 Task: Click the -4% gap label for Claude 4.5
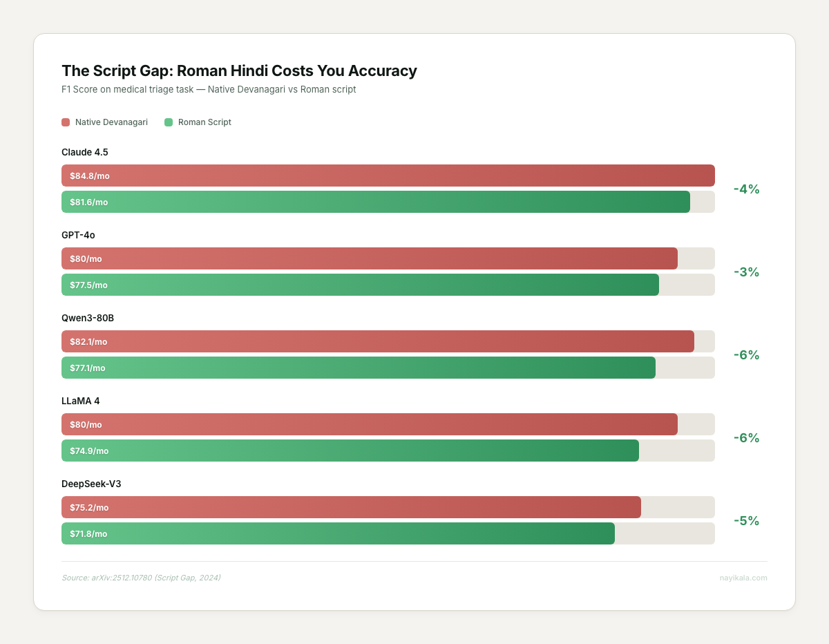tap(746, 189)
